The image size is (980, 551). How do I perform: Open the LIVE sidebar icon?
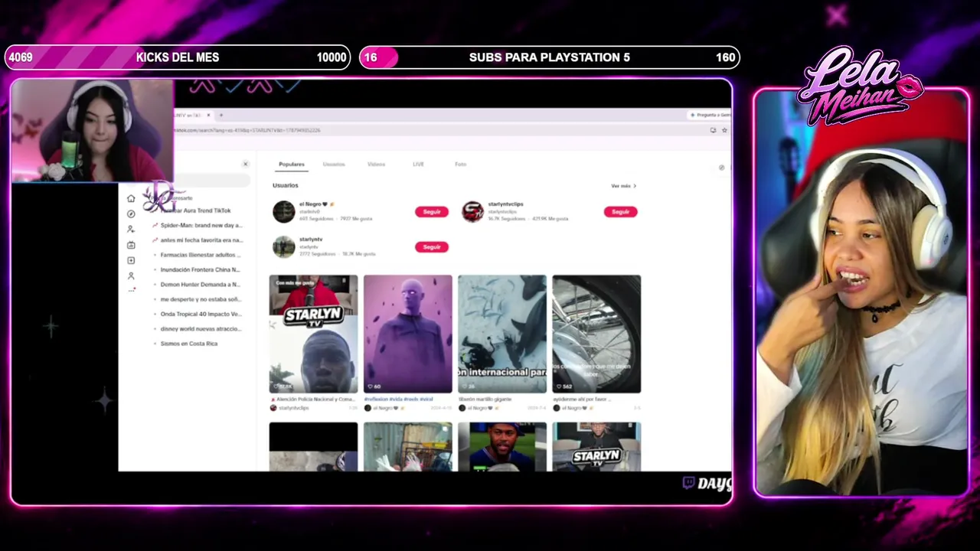(x=131, y=245)
